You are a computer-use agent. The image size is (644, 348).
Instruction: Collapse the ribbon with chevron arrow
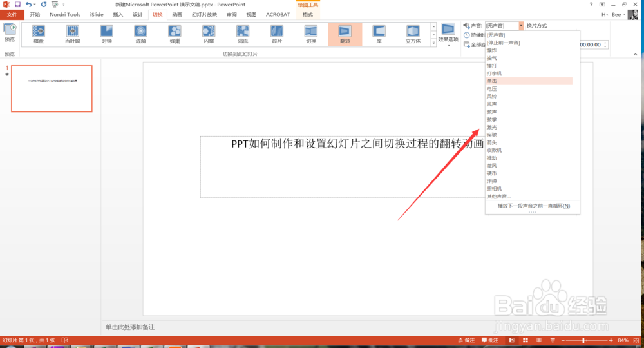click(x=636, y=54)
